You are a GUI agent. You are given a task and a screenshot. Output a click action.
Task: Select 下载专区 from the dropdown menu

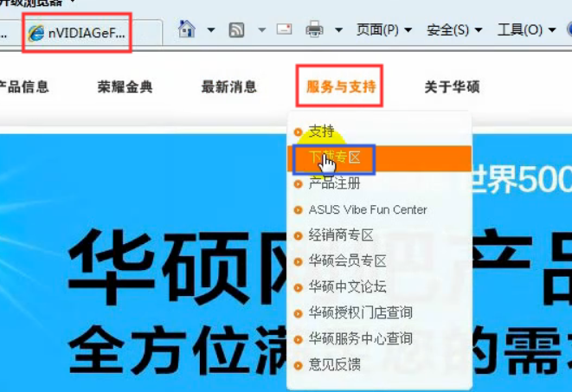coord(335,157)
